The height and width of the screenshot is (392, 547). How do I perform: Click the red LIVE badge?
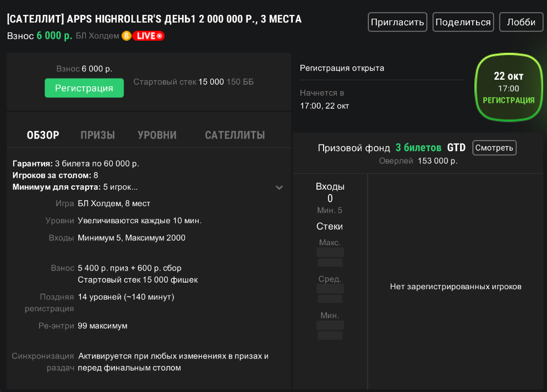coord(148,36)
